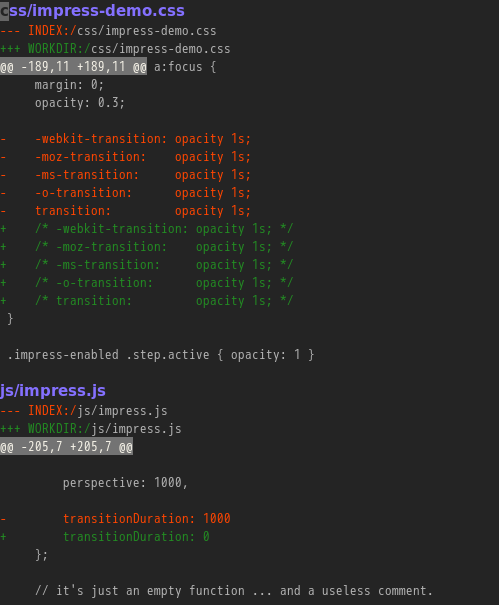Screen dimensions: 499x605
Task: Select added line '/* transition: opacity 1s; */'
Action: click(147, 301)
